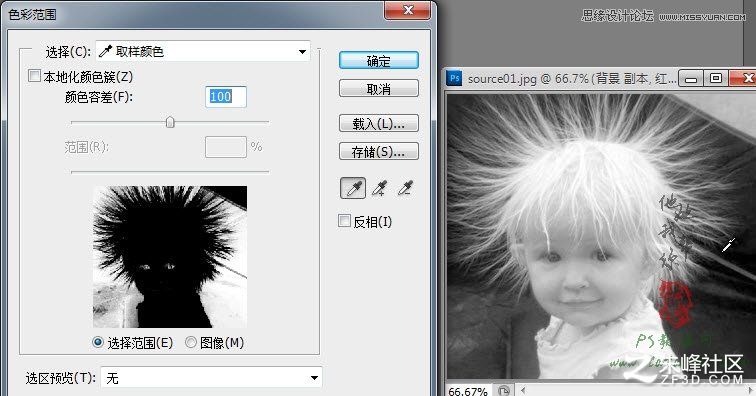Choose the 图像(M) radio option
Image resolution: width=756 pixels, height=396 pixels.
[x=191, y=342]
